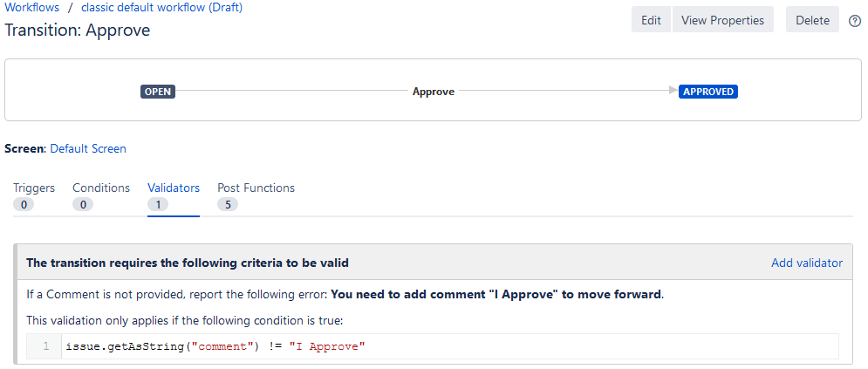868x369 pixels.
Task: Open classic default workflow (Draft) link
Action: point(161,8)
